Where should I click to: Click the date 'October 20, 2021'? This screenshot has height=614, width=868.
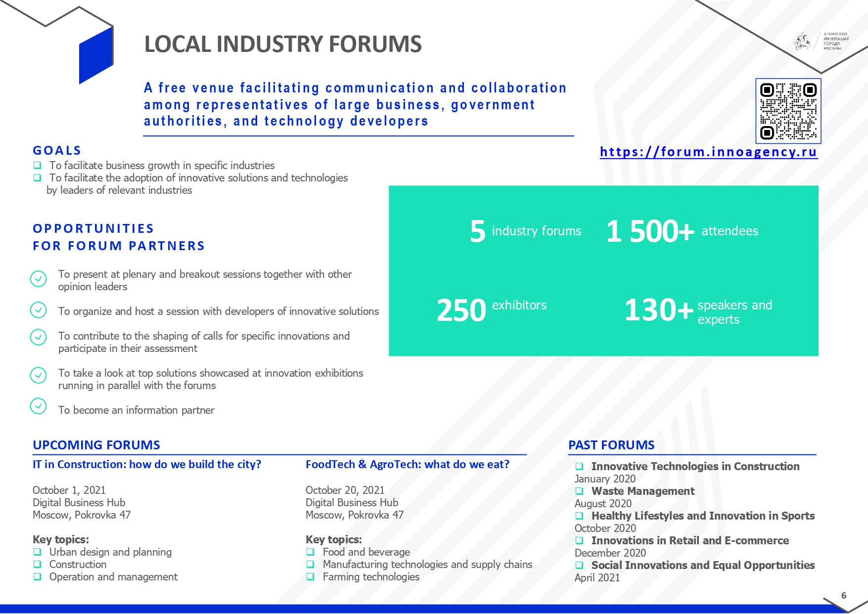point(345,490)
